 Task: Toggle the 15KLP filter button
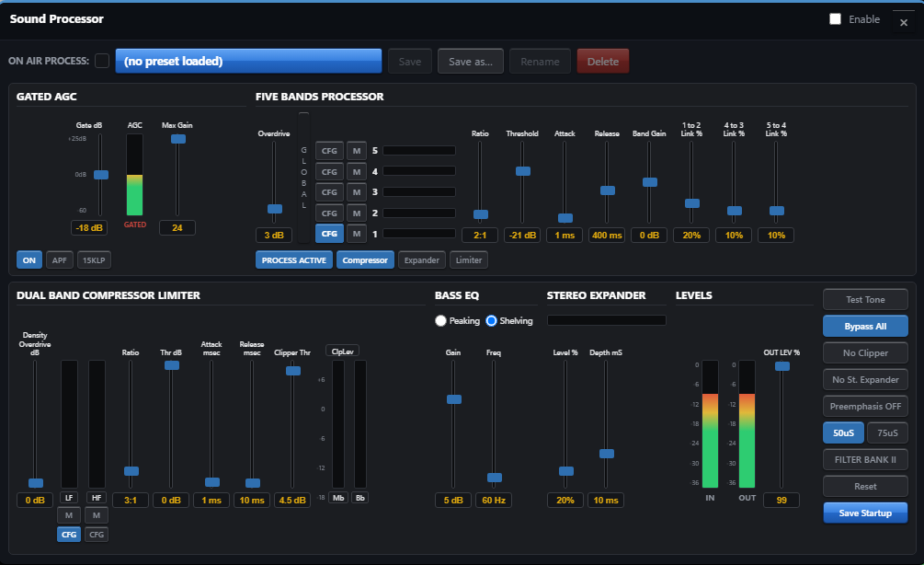click(94, 260)
